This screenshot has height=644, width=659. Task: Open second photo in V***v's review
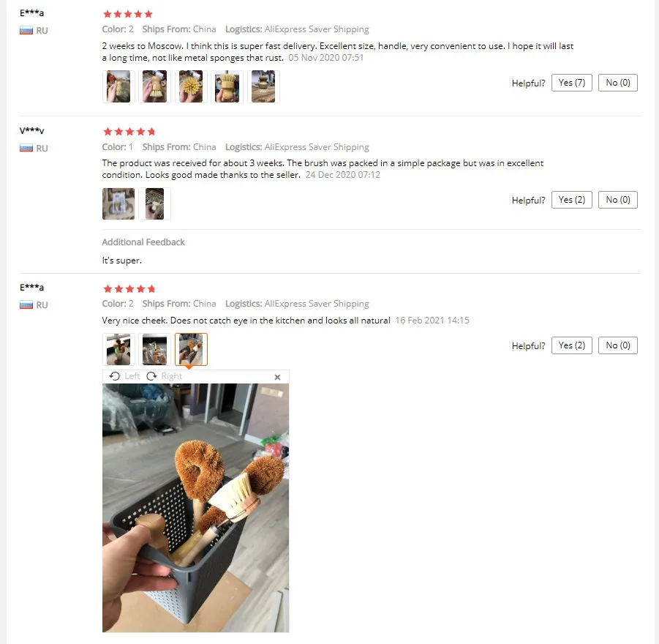(x=154, y=203)
